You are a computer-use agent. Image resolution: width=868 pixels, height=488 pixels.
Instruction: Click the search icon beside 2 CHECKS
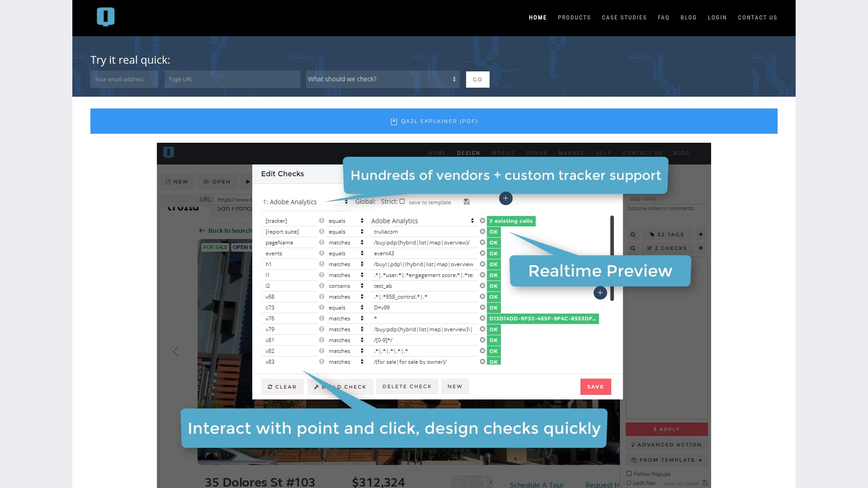pyautogui.click(x=633, y=248)
